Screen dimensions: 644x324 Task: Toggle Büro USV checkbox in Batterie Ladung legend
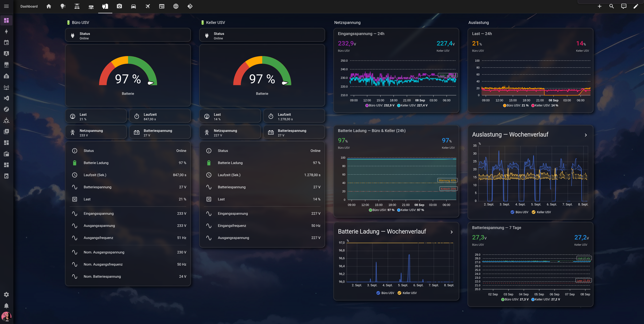[x=378, y=293]
